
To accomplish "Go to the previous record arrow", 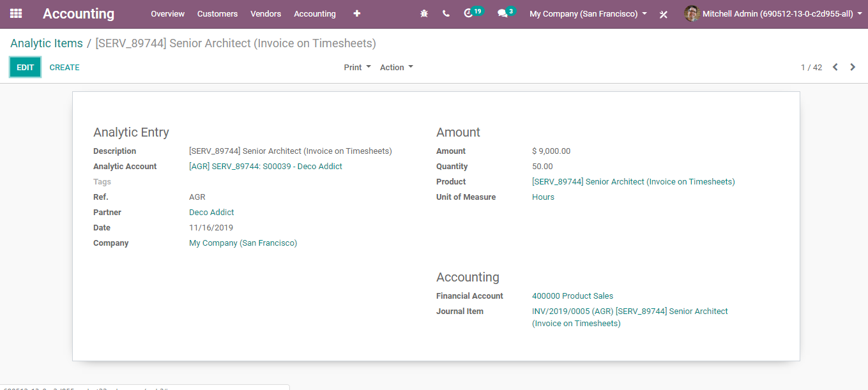I will (835, 67).
